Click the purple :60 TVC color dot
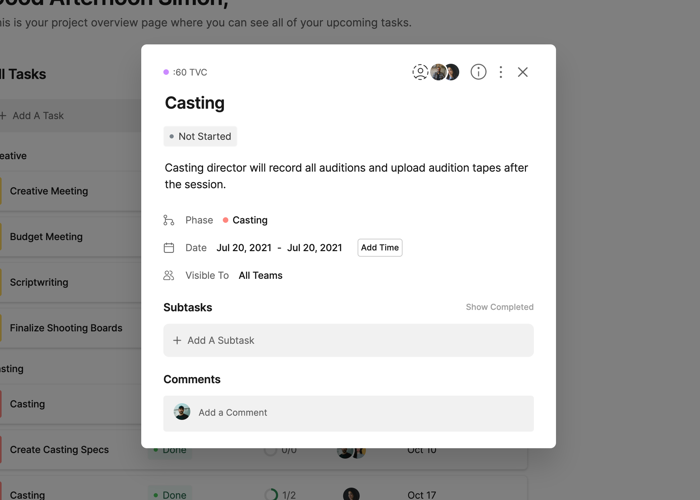700x500 pixels. [x=166, y=72]
